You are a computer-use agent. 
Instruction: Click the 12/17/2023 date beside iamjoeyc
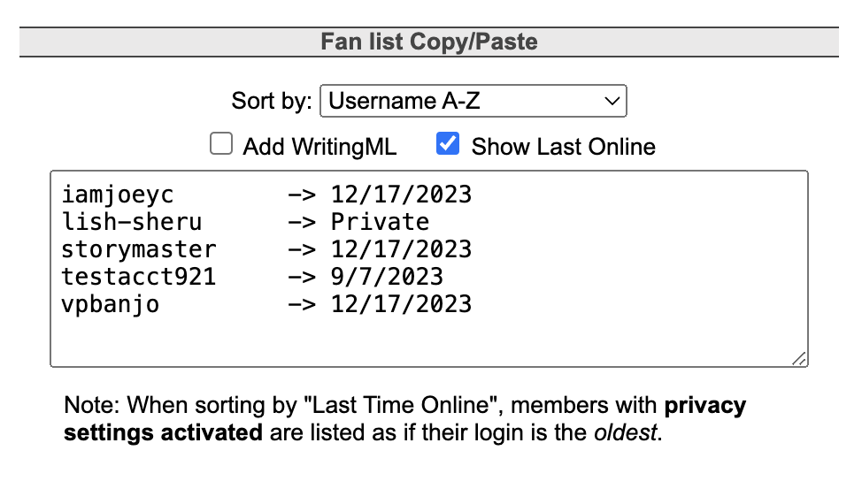point(401,195)
